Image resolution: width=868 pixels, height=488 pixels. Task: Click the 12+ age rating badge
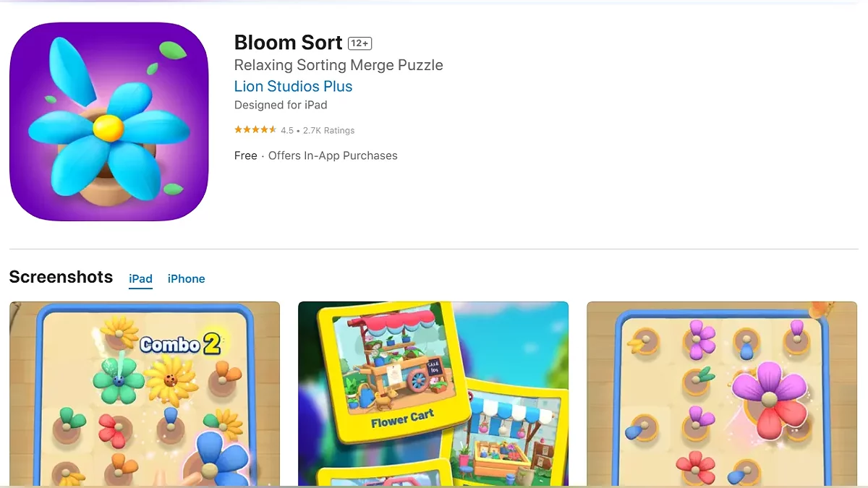click(359, 43)
